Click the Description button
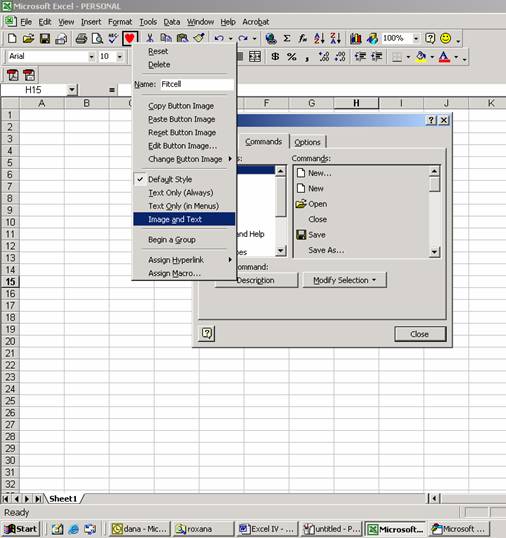The height and width of the screenshot is (538, 506). click(x=256, y=280)
